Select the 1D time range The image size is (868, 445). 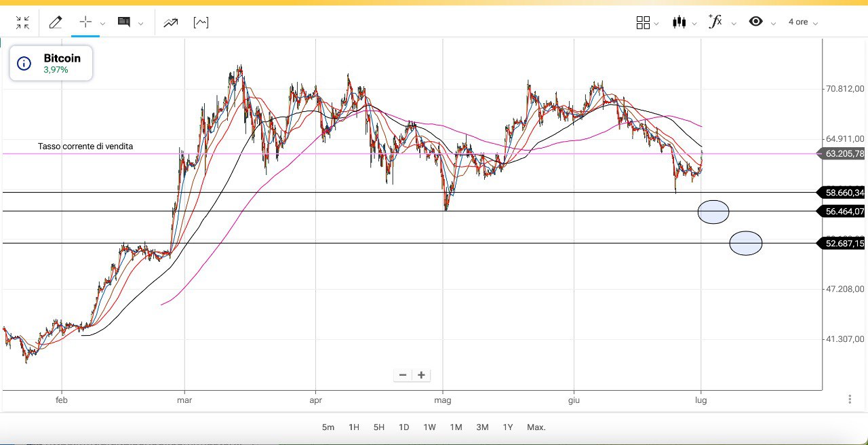[x=403, y=427]
